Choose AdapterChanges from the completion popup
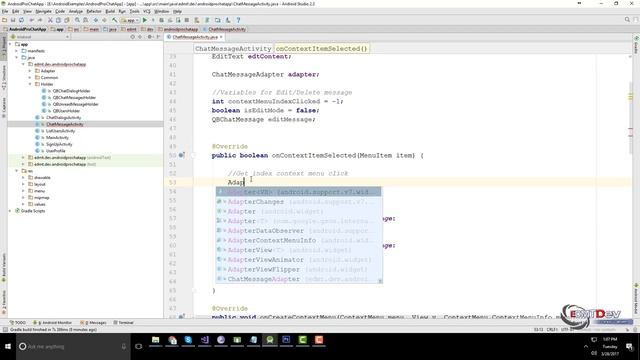640x360 pixels. pos(299,202)
